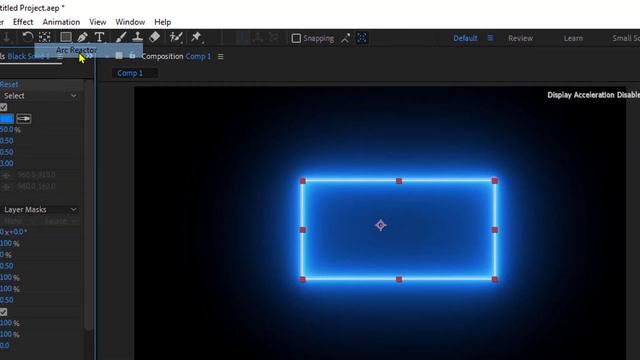640x360 pixels.
Task: Switch to the Composition Comp 1 tab
Action: pyautogui.click(x=176, y=56)
